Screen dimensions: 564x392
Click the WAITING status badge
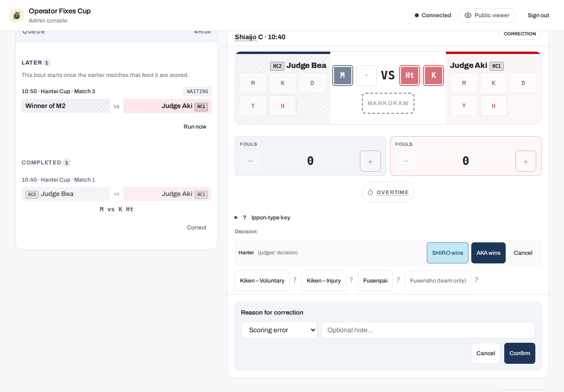pos(197,91)
